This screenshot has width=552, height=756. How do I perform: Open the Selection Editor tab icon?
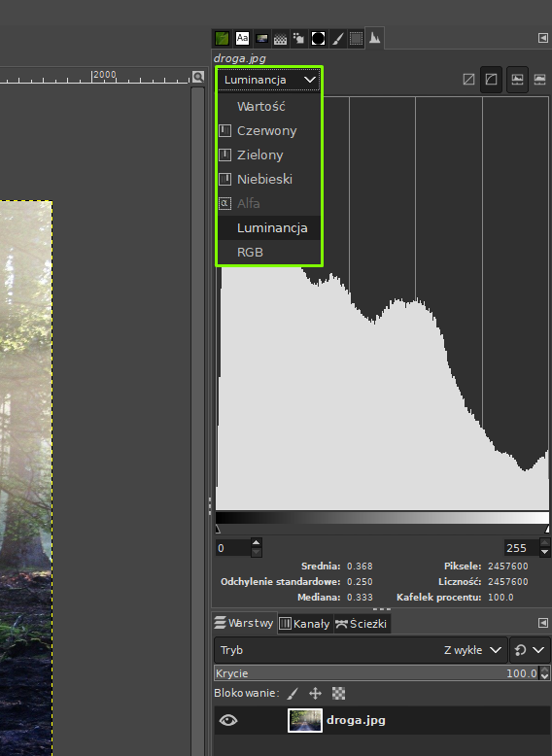pyautogui.click(x=356, y=38)
